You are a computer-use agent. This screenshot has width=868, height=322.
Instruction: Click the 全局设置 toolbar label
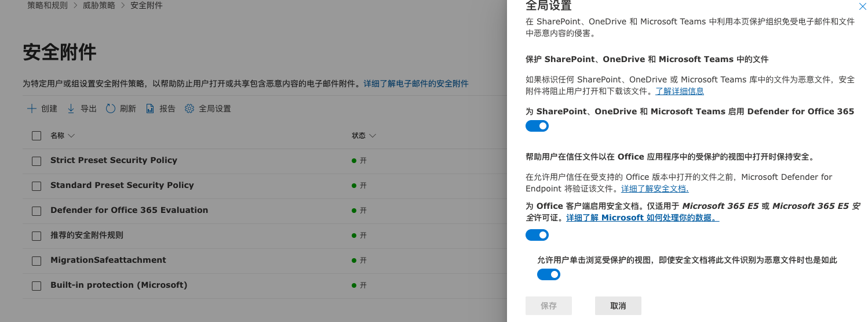tap(215, 108)
